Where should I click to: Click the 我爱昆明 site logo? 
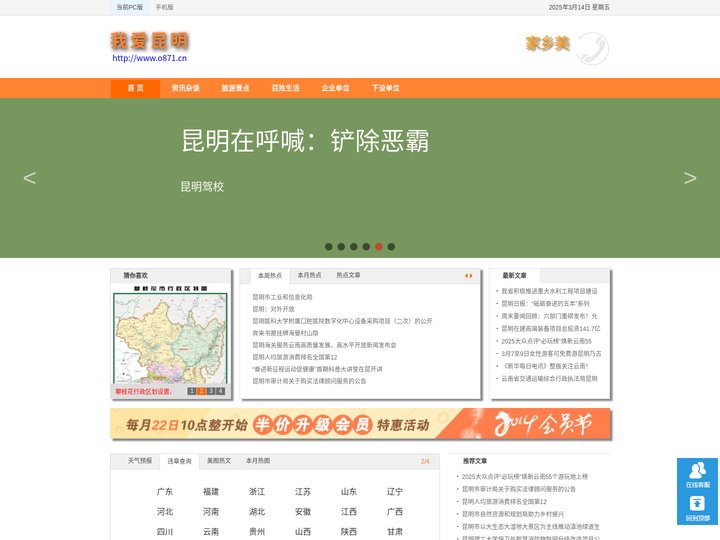coord(150,41)
